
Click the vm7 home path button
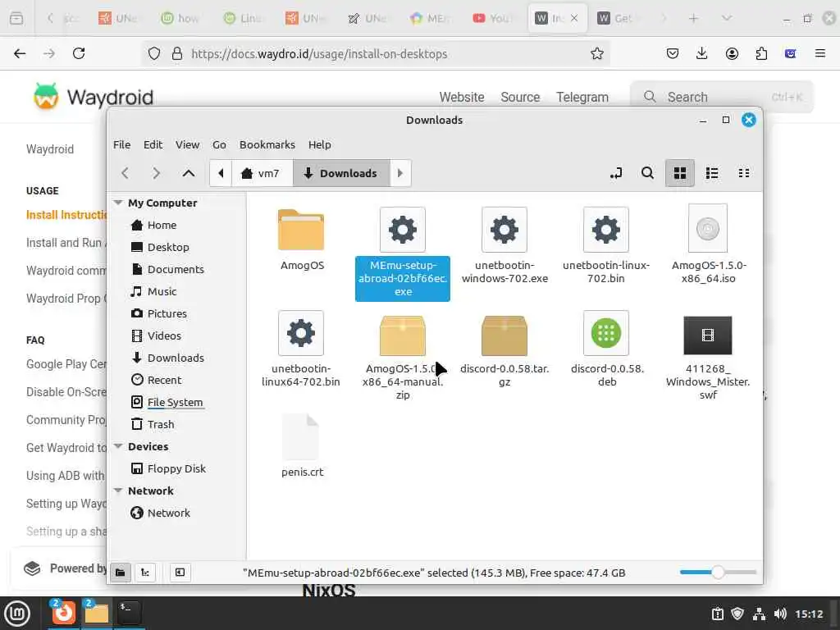[262, 173]
